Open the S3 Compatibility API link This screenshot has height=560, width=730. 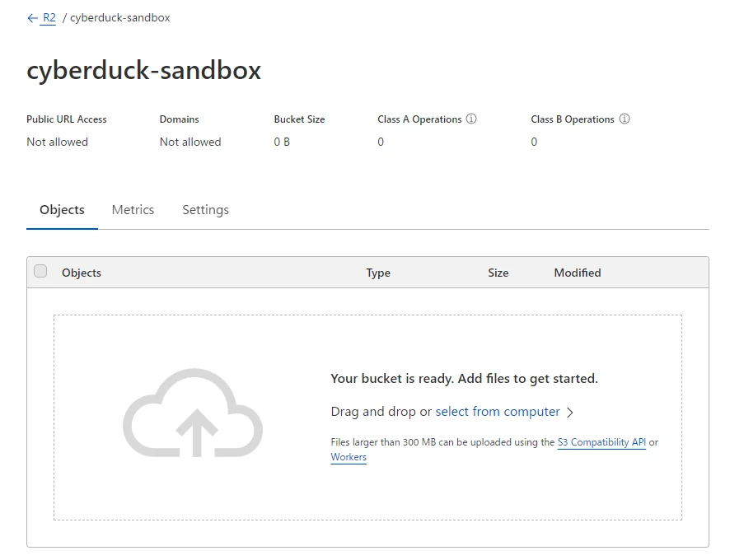tap(601, 442)
